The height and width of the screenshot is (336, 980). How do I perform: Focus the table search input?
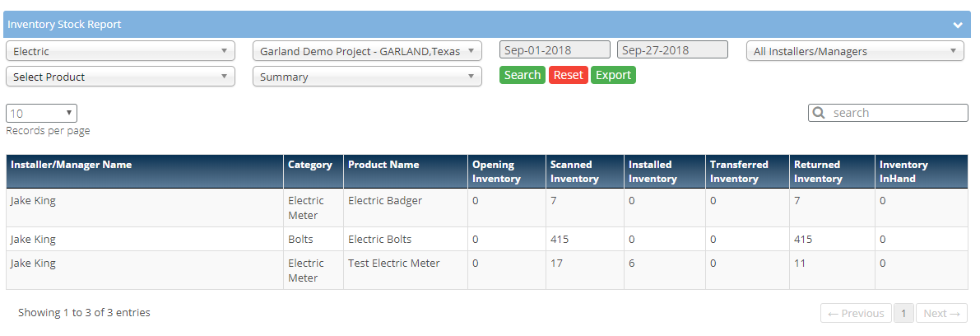pos(897,113)
